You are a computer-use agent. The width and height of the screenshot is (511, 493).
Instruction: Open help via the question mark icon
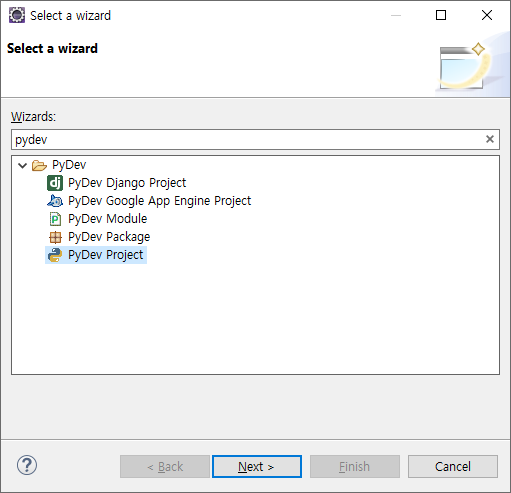[x=27, y=465]
